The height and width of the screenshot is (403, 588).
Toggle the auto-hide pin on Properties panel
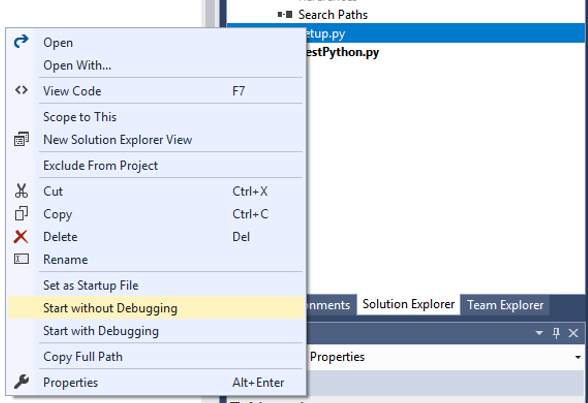coord(556,333)
